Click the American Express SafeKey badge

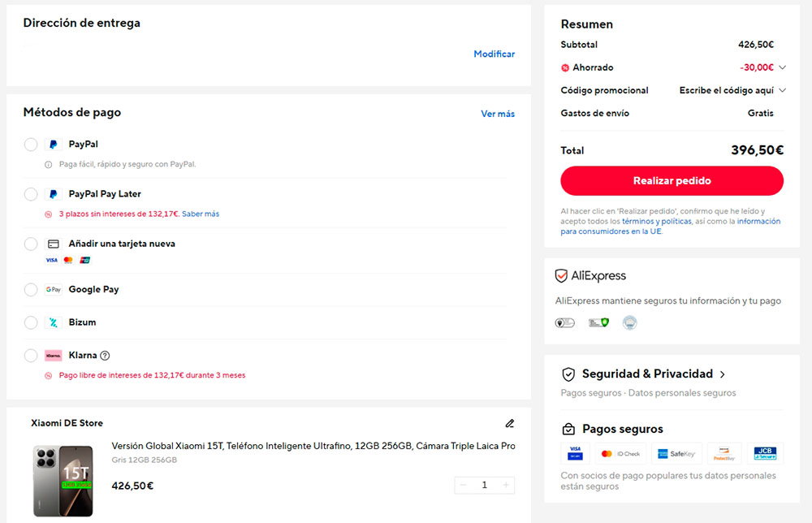coord(676,454)
